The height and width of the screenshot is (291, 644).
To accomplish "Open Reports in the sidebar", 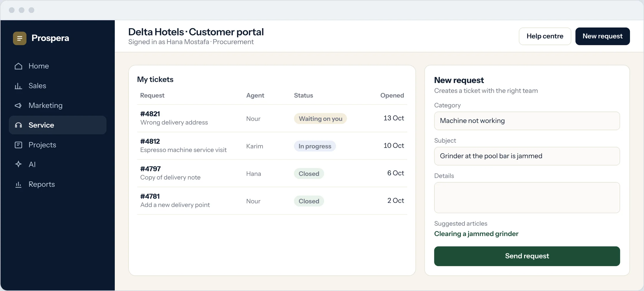I will [x=58, y=185].
